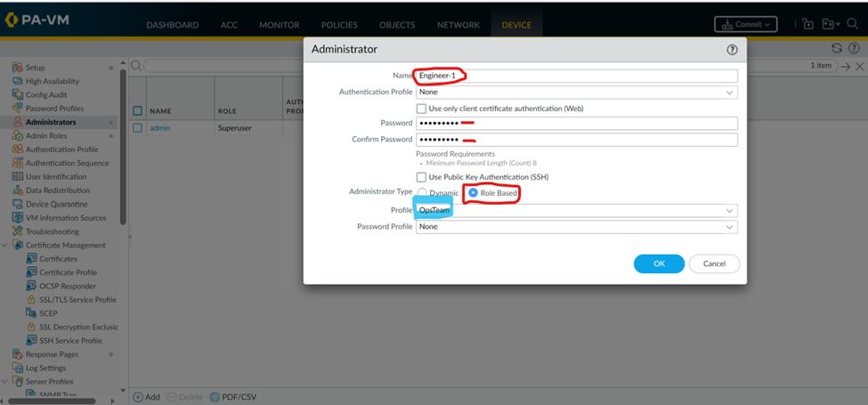Screen dimensions: 868x405
Task: Switch to the OBJECTS tab
Action: point(397,25)
